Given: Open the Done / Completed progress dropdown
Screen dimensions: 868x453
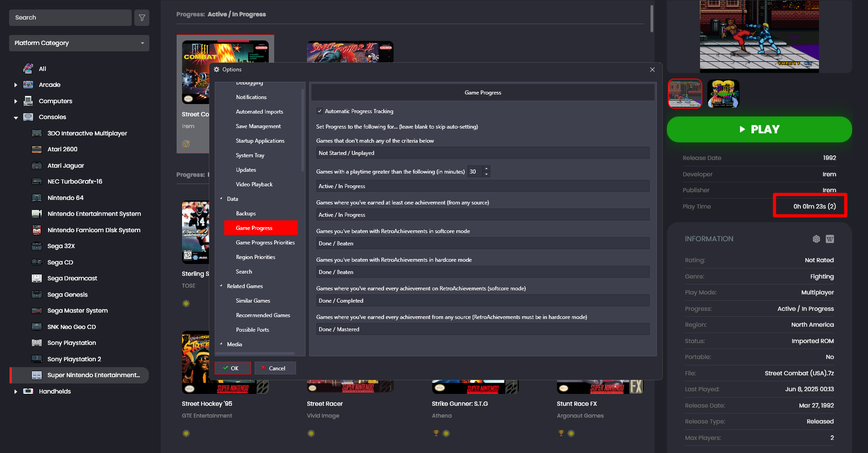Looking at the screenshot, I should [x=483, y=301].
